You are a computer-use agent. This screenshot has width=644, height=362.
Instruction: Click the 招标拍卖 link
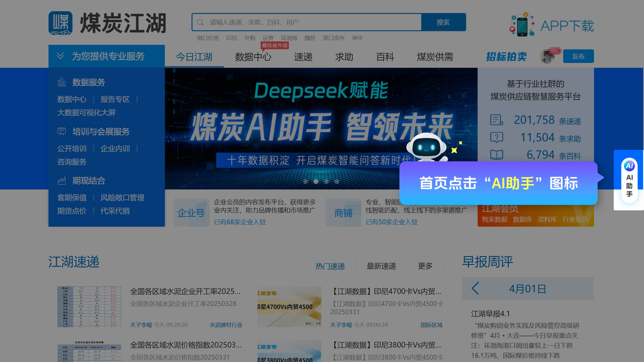pyautogui.click(x=506, y=57)
